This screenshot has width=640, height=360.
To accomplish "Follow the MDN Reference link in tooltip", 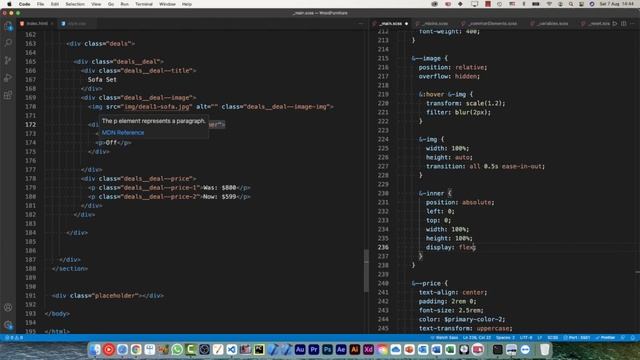I will click(123, 133).
